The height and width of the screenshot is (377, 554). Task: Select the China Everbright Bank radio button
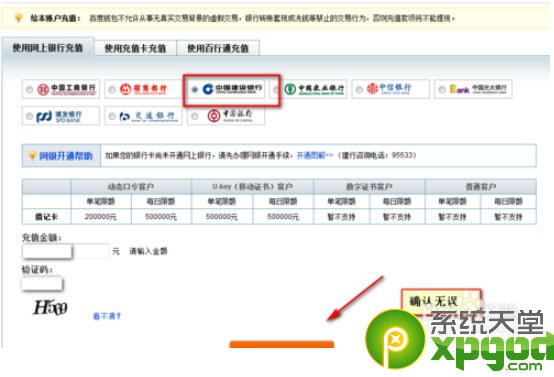(x=442, y=90)
